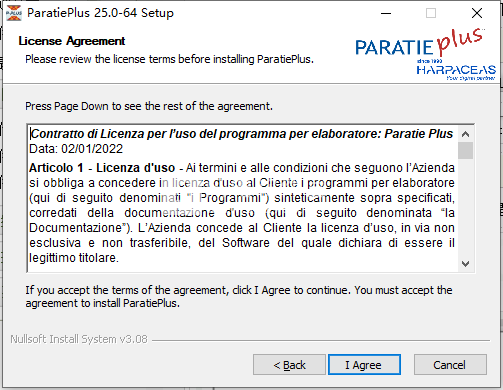Image resolution: width=503 pixels, height=390 pixels.
Task: Click the 'Data: 02/01/2022' line in the license
Action: (x=76, y=149)
